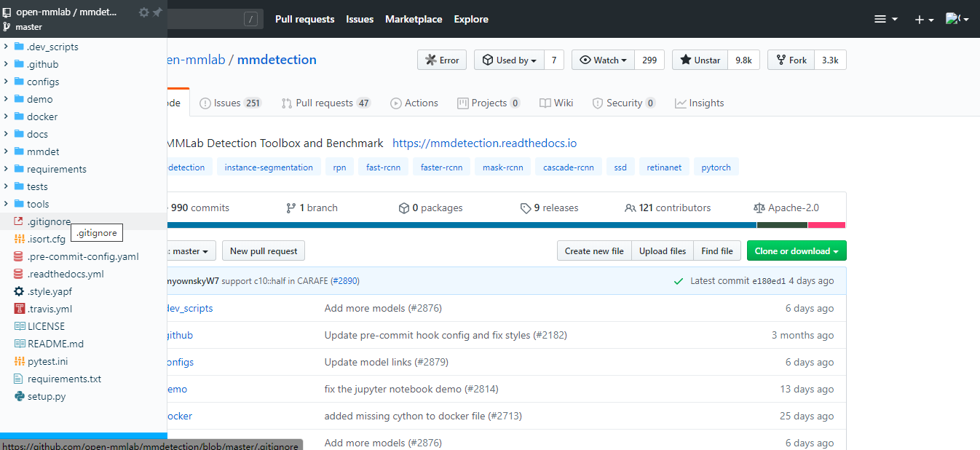Click the .pre-commit-config.yaml database icon

coord(19,256)
